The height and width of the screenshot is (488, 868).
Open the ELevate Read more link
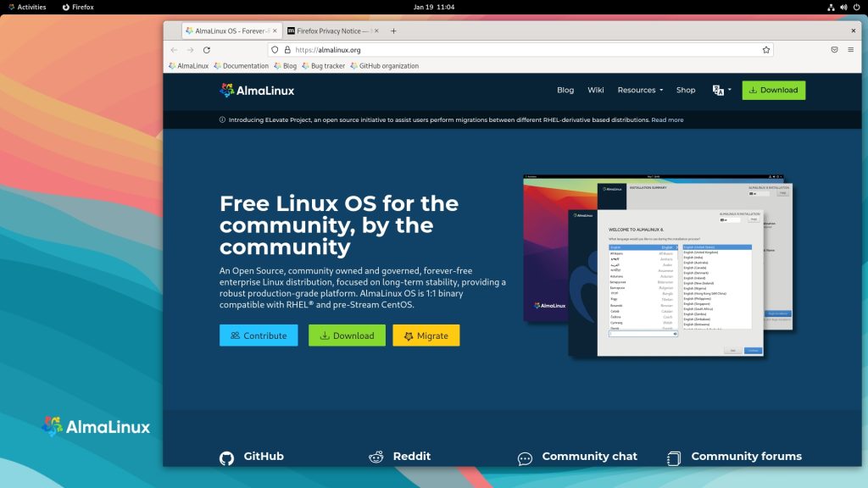coord(666,119)
